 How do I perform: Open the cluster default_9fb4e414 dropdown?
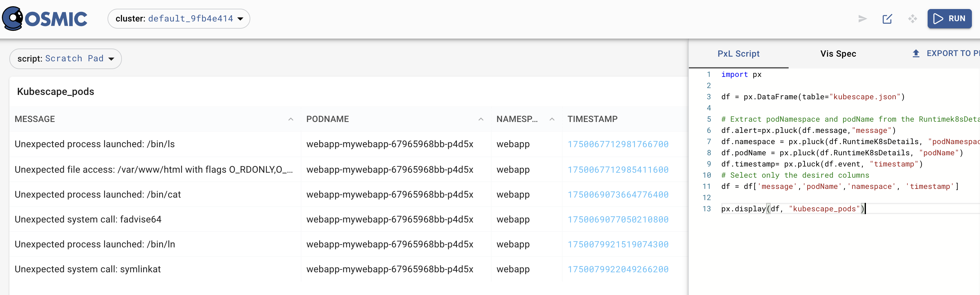[x=179, y=19]
